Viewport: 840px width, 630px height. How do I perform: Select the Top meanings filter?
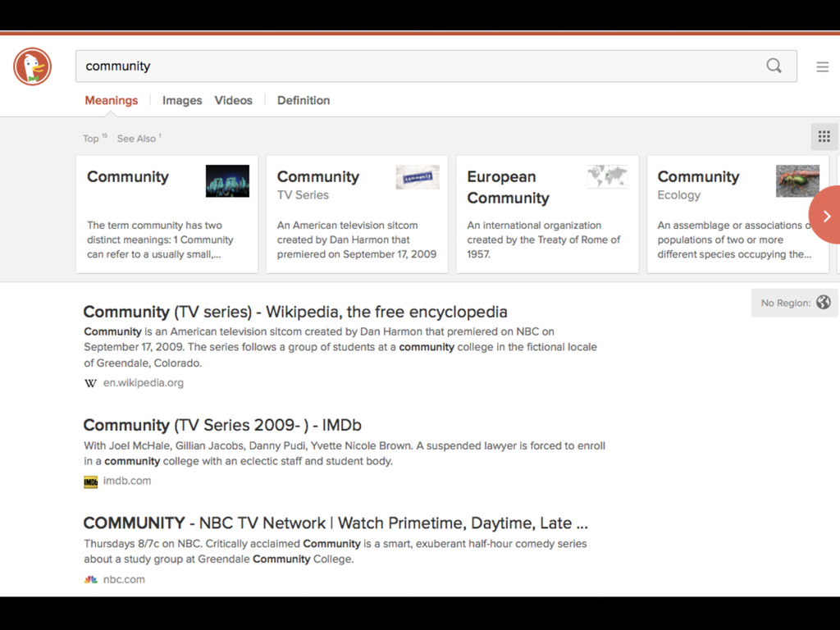click(95, 138)
